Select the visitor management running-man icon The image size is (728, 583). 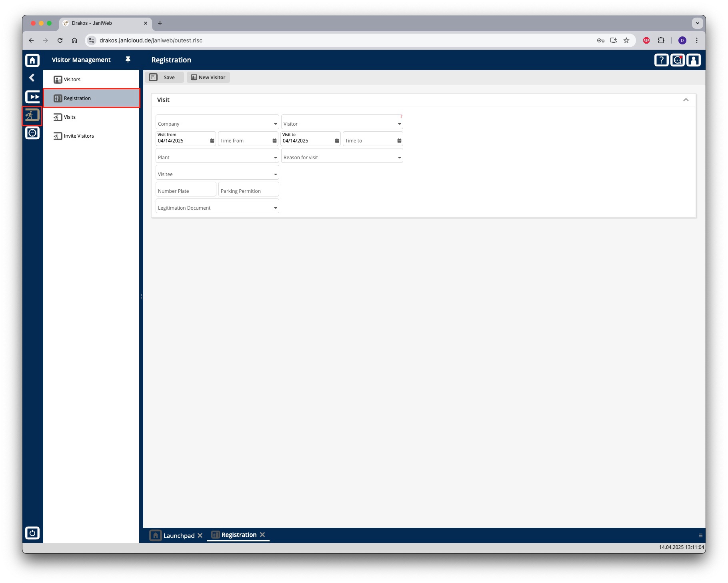click(32, 116)
